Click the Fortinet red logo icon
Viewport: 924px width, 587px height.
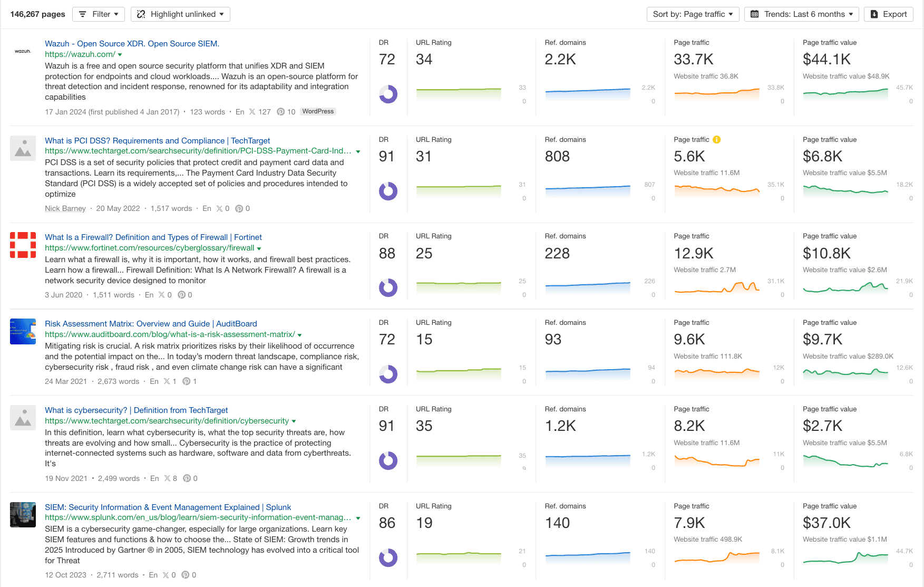pos(23,245)
